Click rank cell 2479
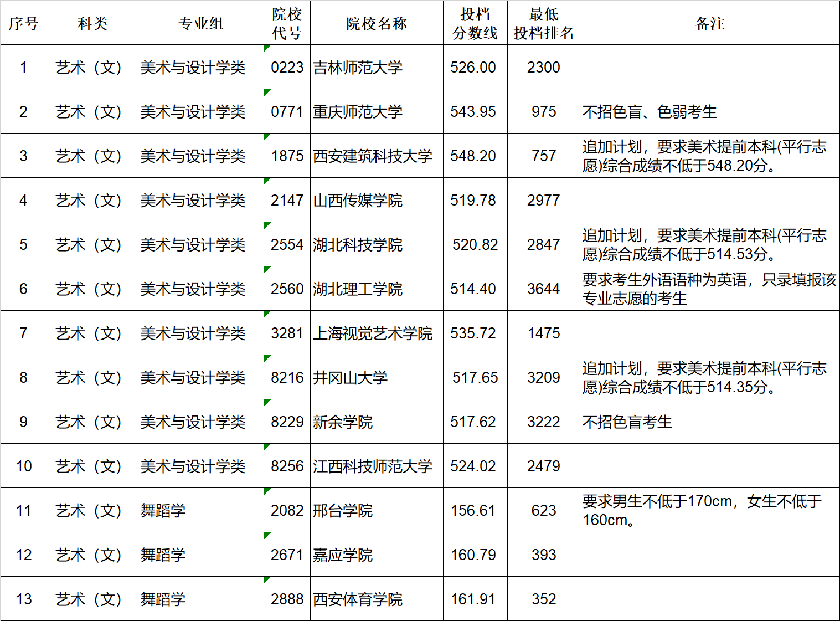Viewport: 840px width, 621px height. pos(544,466)
